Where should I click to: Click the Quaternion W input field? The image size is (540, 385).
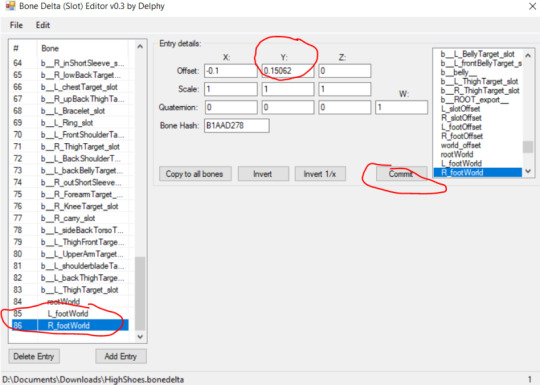point(402,107)
